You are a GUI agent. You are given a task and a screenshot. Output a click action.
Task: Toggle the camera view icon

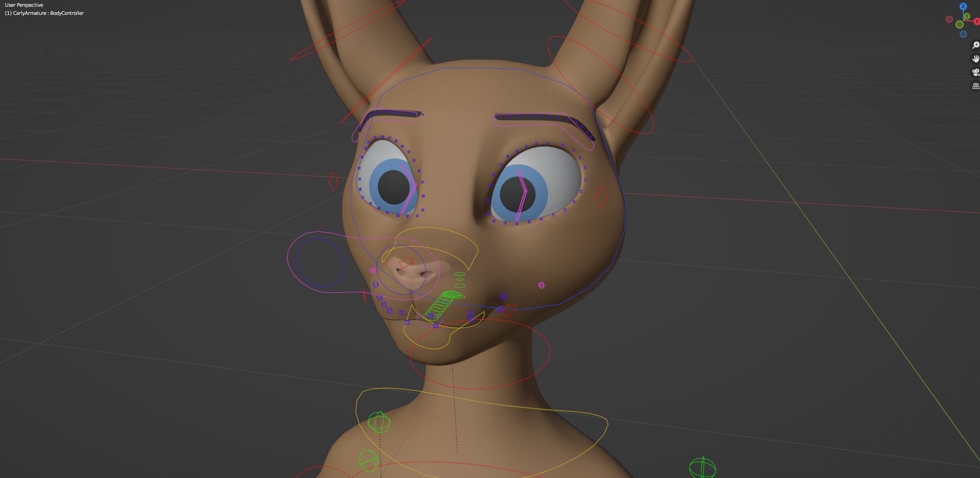[975, 72]
